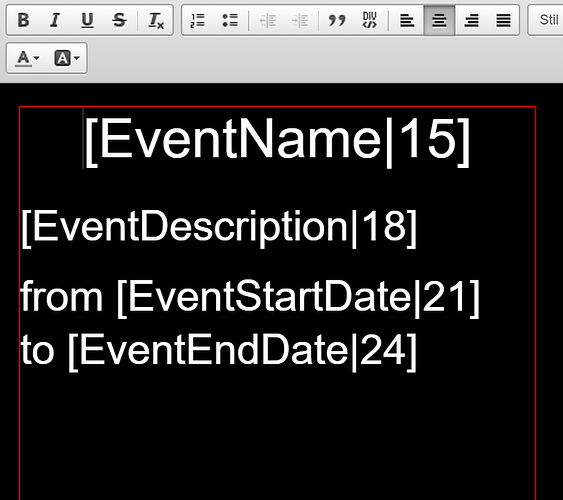Toggle italic formatting
The width and height of the screenshot is (563, 500).
click(x=55, y=20)
